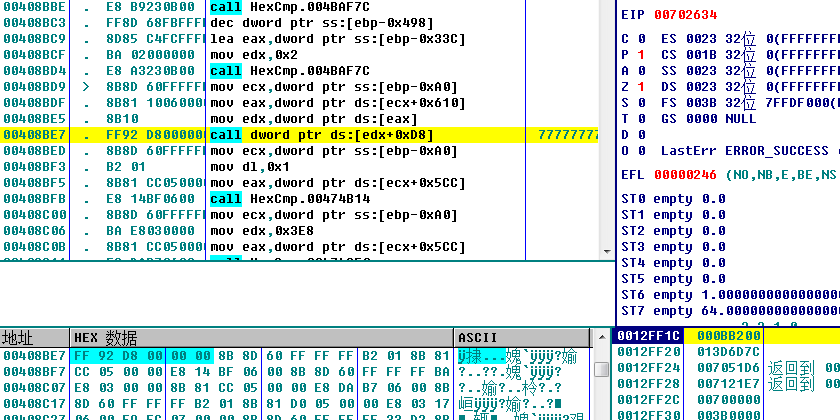840x420 pixels.
Task: Select dump row at address 00408C07
Action: pyautogui.click(x=295, y=388)
